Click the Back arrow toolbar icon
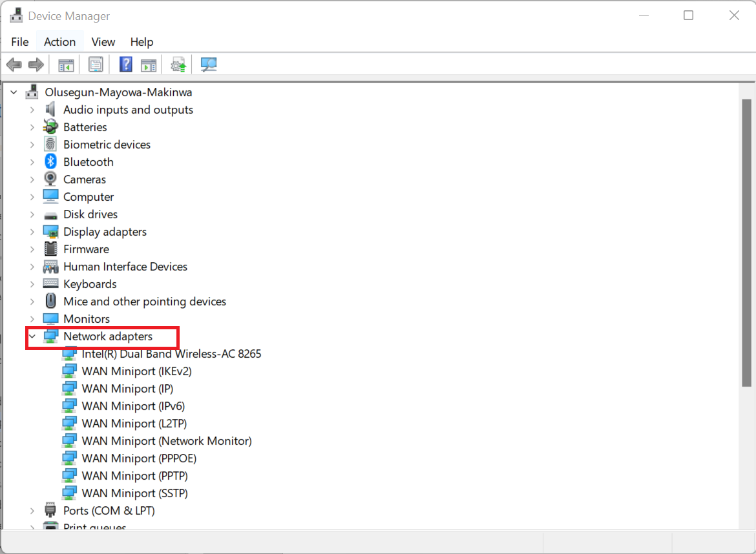The width and height of the screenshot is (756, 554). point(14,65)
